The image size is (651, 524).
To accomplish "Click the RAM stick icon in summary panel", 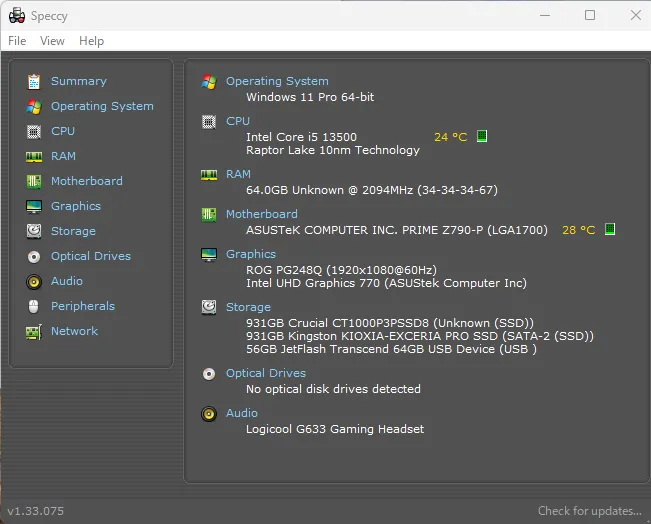I will [x=209, y=175].
